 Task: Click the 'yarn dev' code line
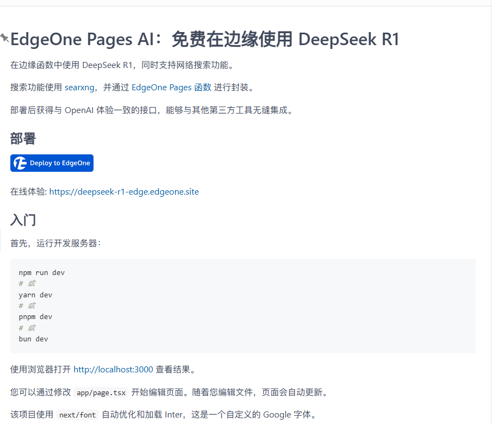click(x=35, y=295)
